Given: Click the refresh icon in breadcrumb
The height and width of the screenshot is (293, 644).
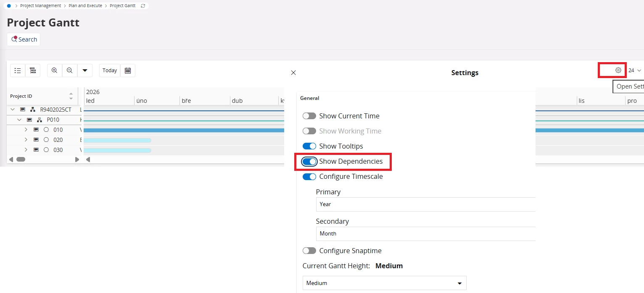Looking at the screenshot, I should [x=143, y=6].
